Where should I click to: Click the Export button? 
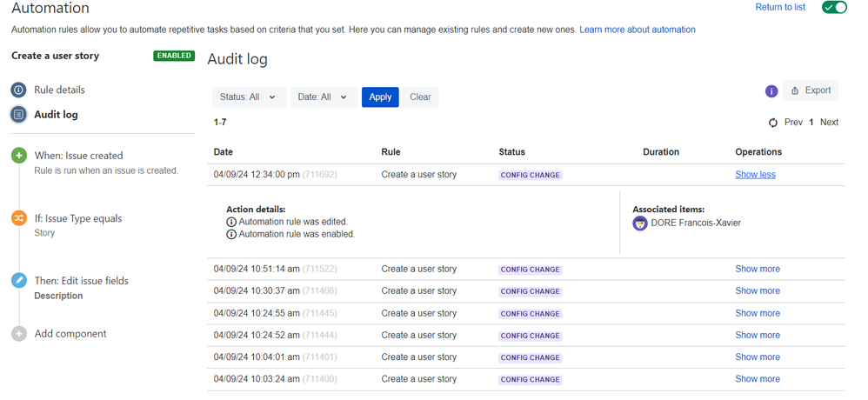[811, 90]
